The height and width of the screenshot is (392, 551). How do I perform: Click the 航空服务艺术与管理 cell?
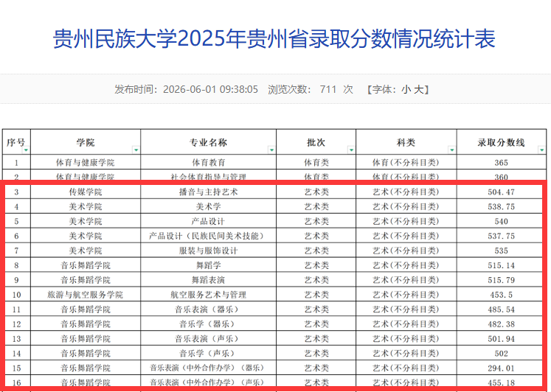pyautogui.click(x=209, y=295)
